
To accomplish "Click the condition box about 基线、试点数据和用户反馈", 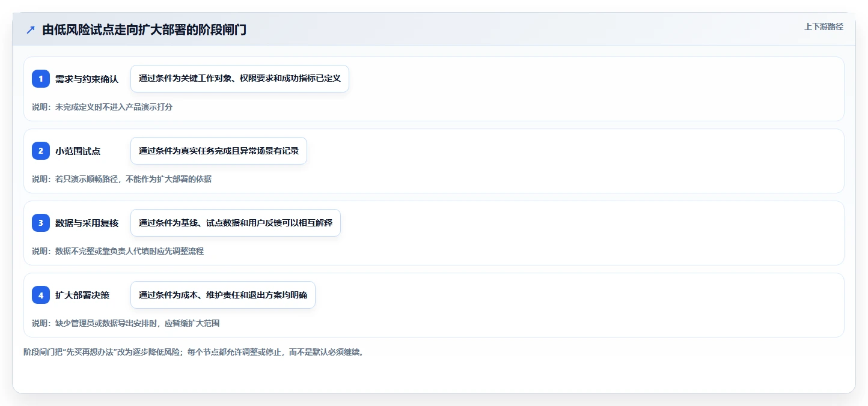I will [x=236, y=223].
